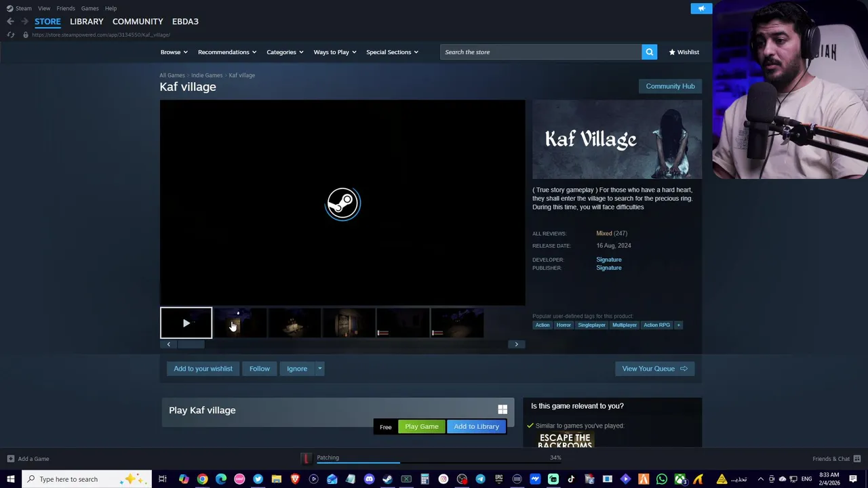Click the green Play Game button

pyautogui.click(x=422, y=426)
